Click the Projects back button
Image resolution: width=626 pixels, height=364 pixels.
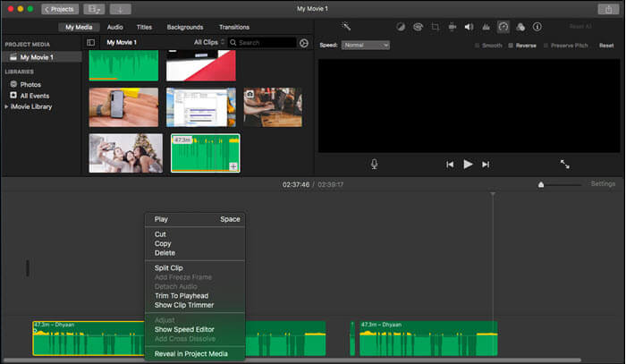click(59, 9)
